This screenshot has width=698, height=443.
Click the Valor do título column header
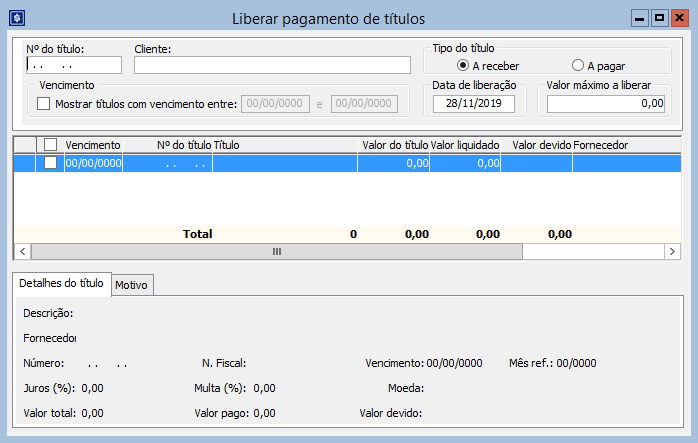[x=394, y=145]
